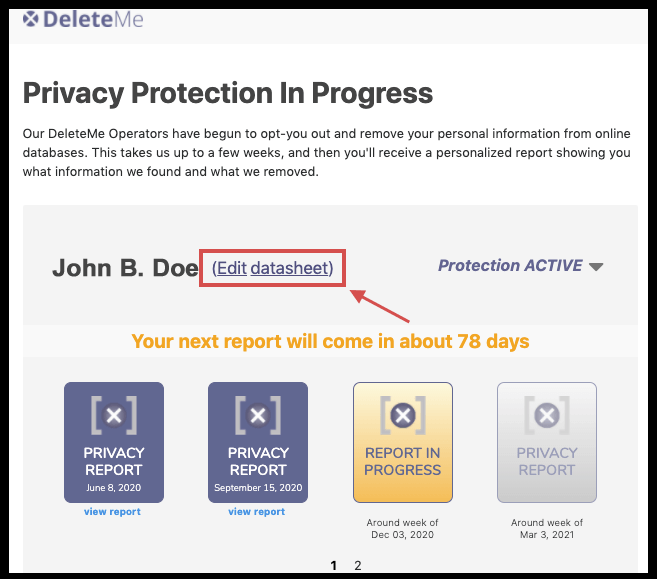Click the "Around week of Dec 03, 2020" label
657x579 pixels.
[x=402, y=529]
